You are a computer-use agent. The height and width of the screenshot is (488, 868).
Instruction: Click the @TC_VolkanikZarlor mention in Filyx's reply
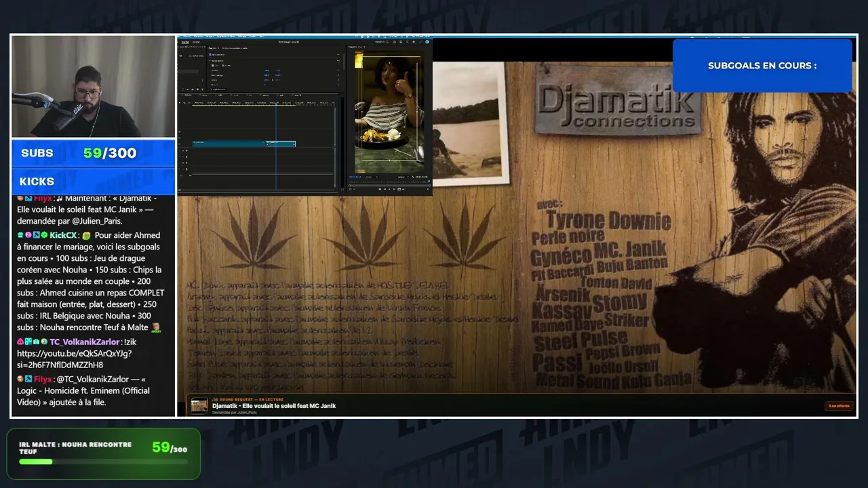pos(92,379)
